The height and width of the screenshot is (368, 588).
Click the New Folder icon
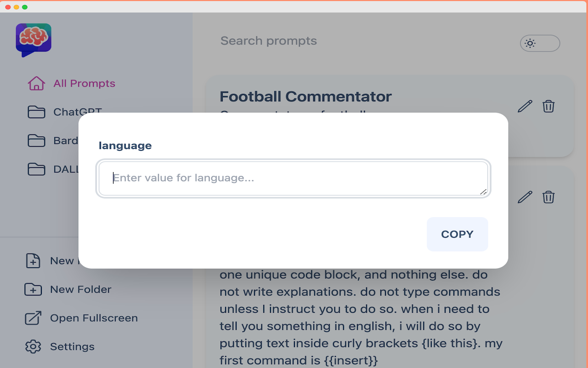click(33, 289)
